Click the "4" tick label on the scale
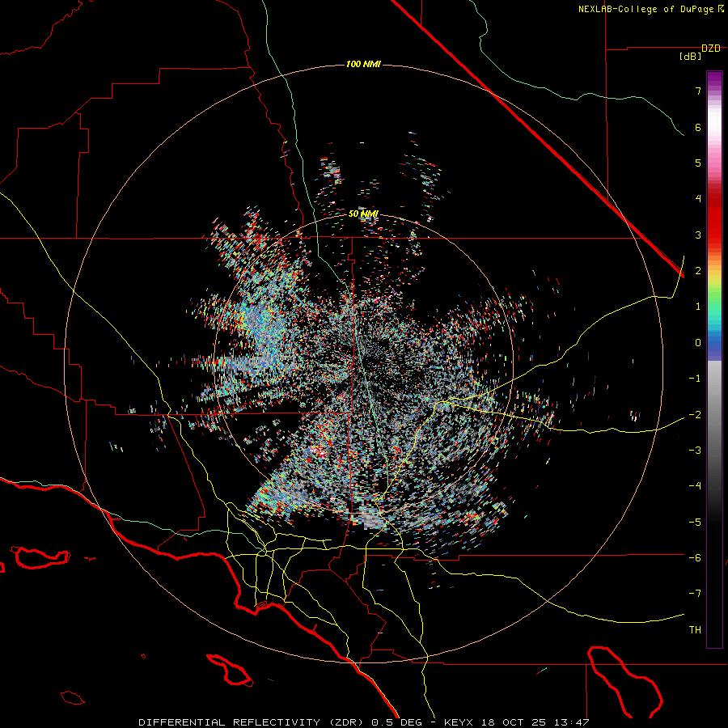The width and height of the screenshot is (728, 728). [698, 199]
